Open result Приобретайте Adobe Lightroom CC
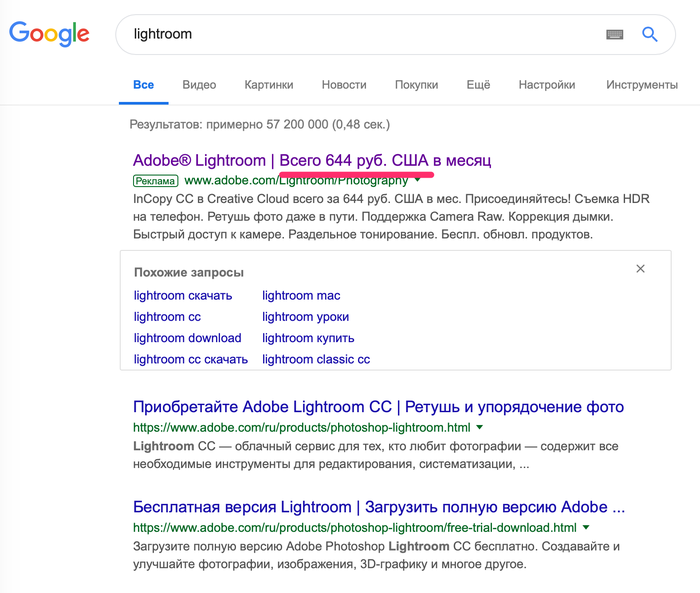 click(x=379, y=407)
